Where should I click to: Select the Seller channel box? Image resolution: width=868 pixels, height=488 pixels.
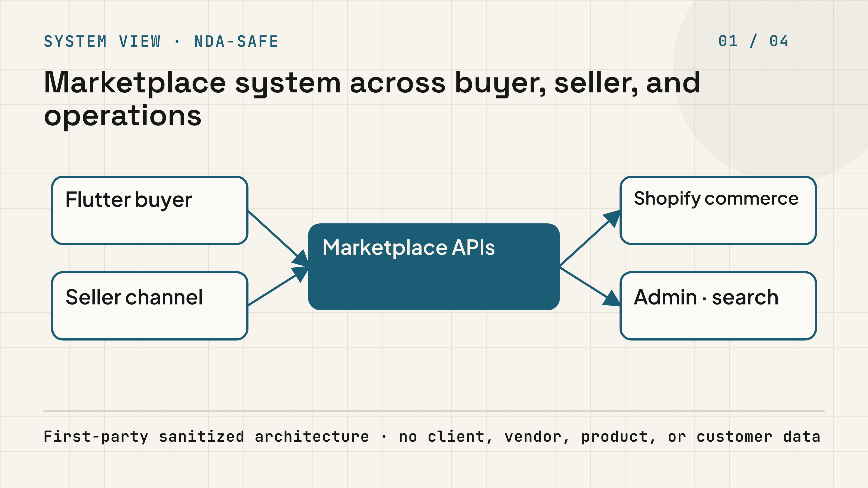(150, 306)
